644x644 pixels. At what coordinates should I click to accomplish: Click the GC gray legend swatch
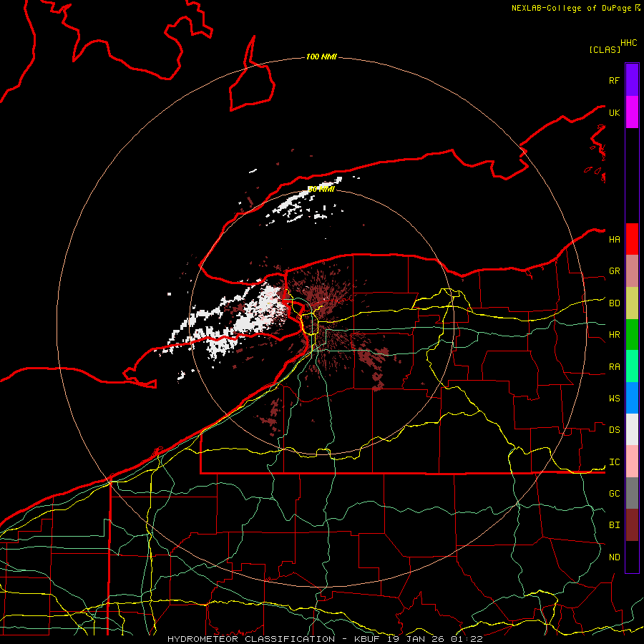(x=632, y=493)
